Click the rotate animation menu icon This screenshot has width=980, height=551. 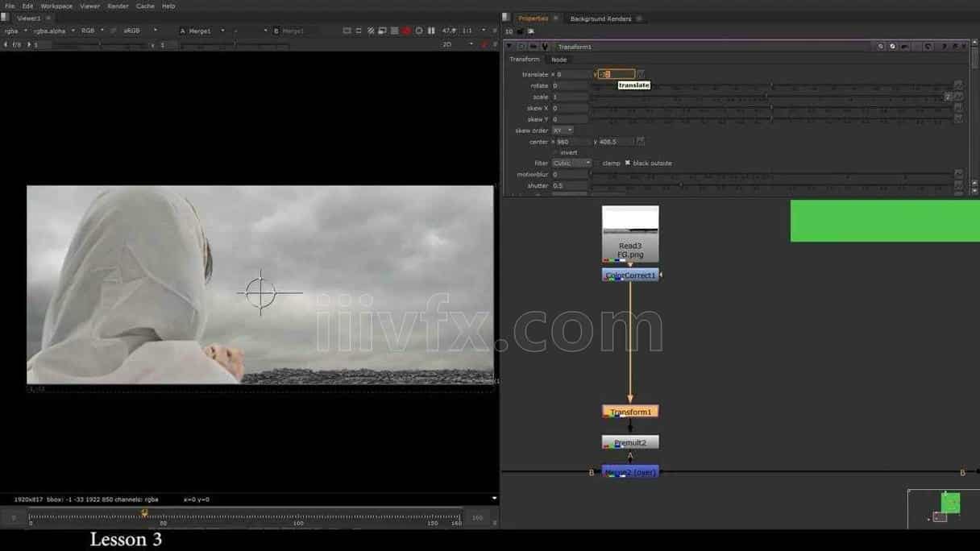[x=958, y=85]
